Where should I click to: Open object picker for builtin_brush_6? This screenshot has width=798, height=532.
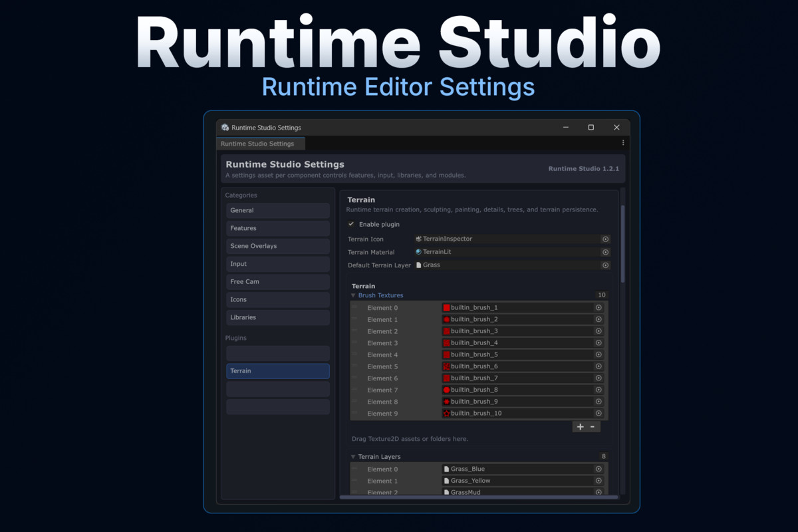click(x=598, y=366)
